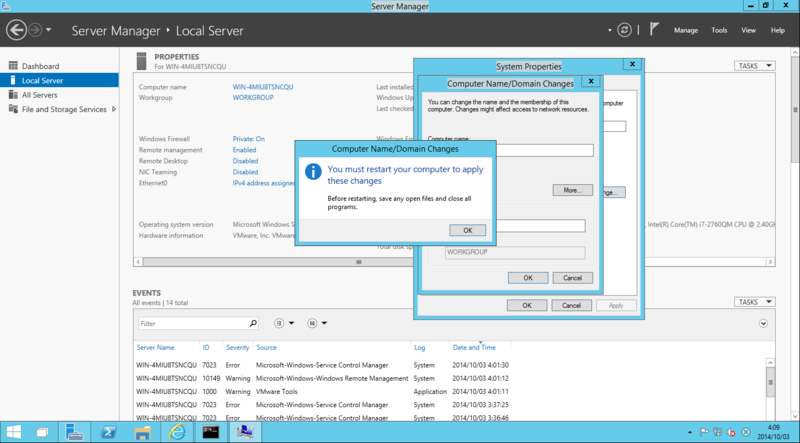Open the Help menu
Viewport: 800px width, 443px height.
(778, 30)
